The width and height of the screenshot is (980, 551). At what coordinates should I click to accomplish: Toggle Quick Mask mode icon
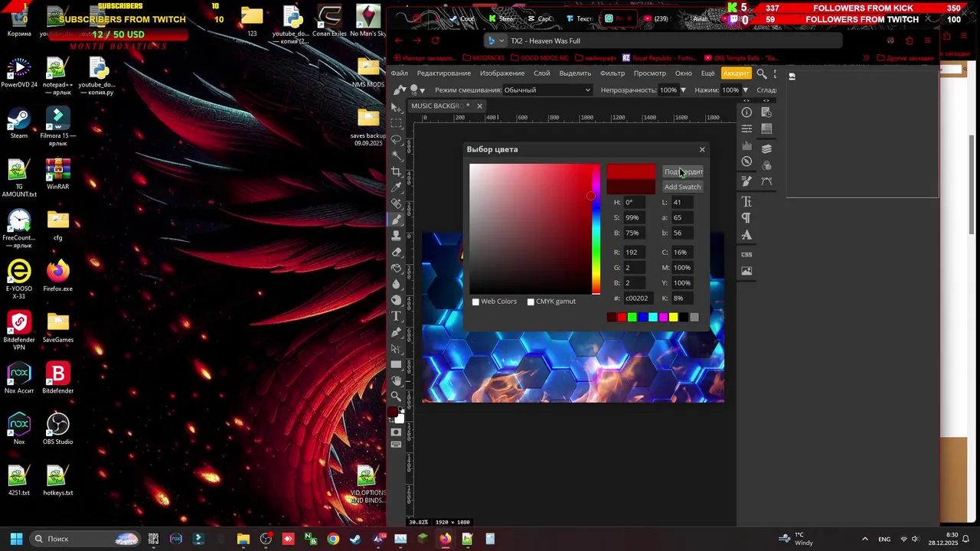(x=396, y=432)
